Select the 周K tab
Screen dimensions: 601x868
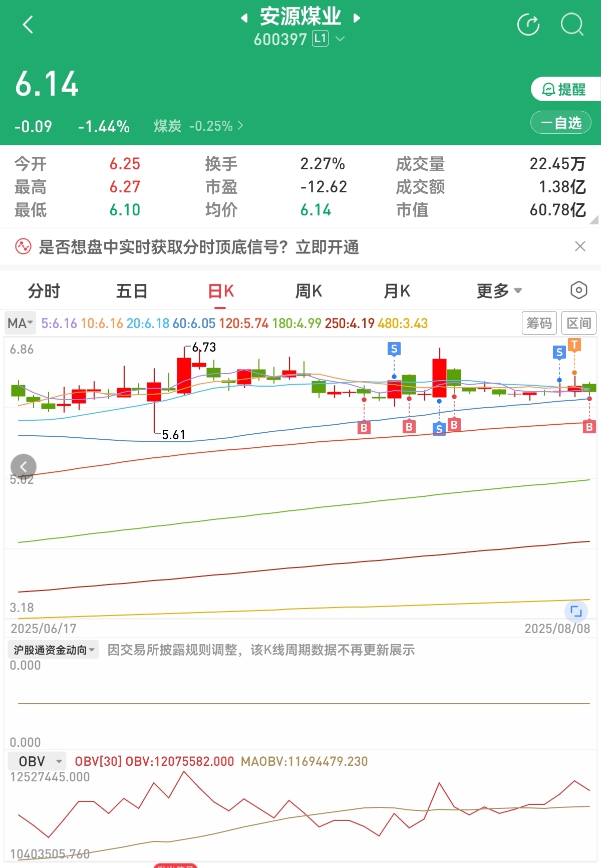pyautogui.click(x=309, y=291)
